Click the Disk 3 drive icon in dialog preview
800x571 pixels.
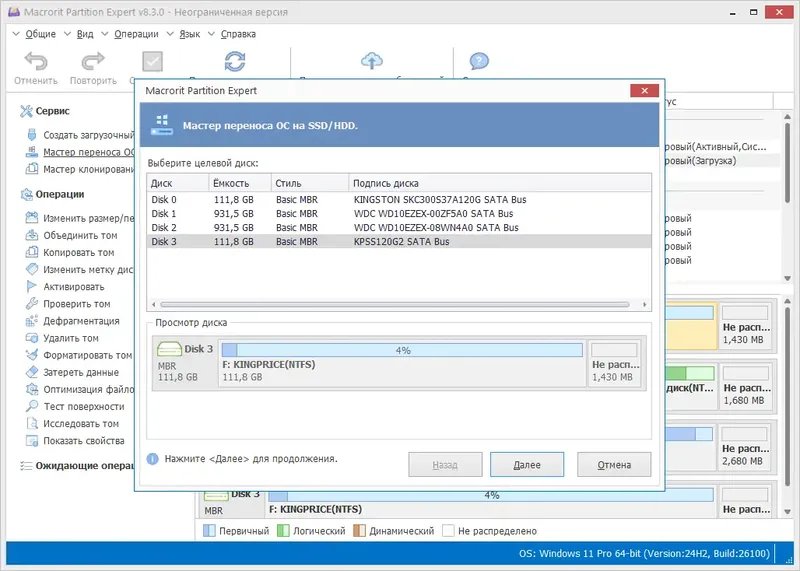tap(169, 349)
